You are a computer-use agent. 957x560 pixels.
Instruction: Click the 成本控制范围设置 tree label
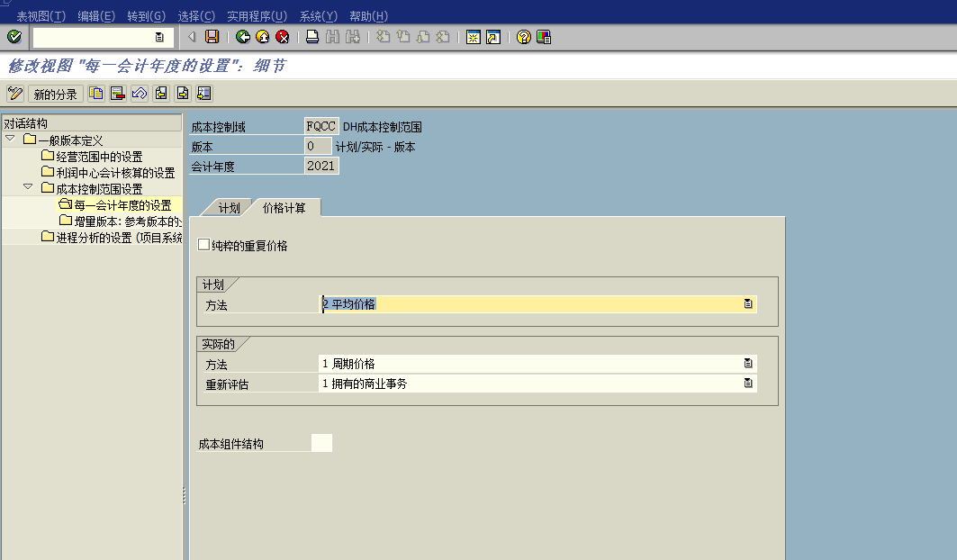[x=100, y=189]
